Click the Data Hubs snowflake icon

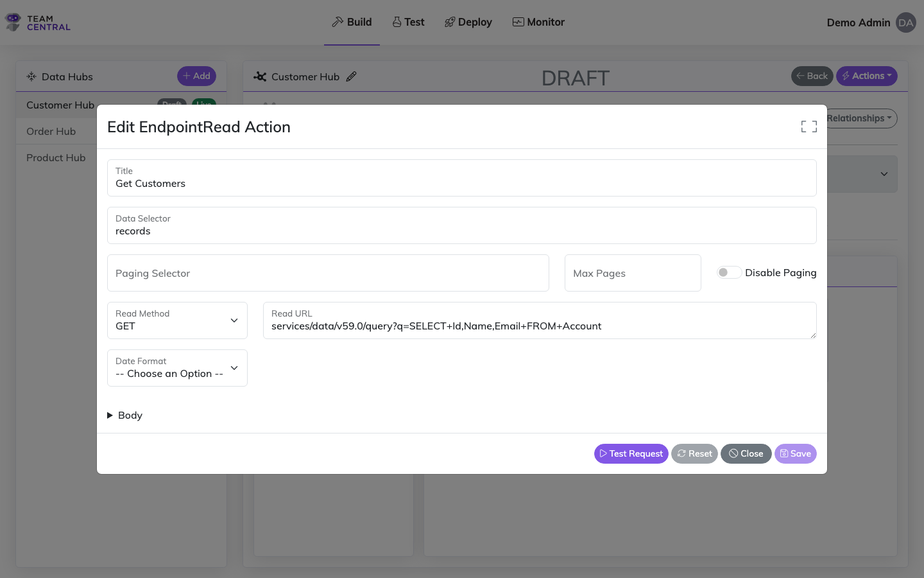point(31,76)
